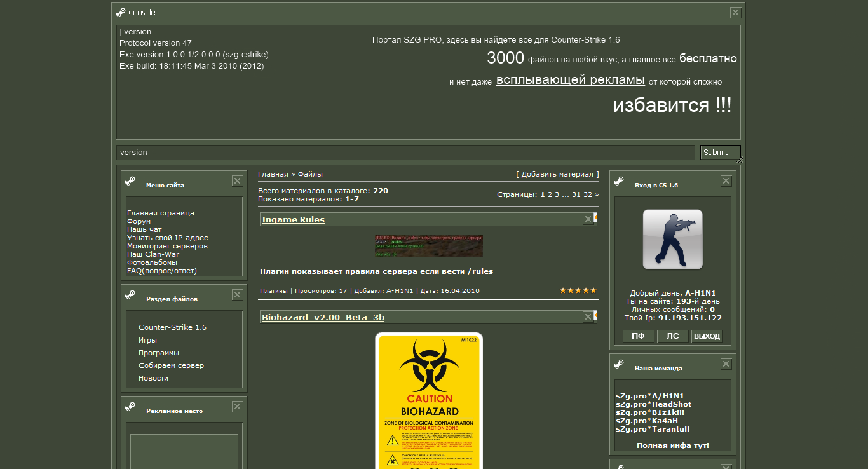Screen dimensions: 868x469
Task: Click the Submit button in console
Action: coord(720,153)
